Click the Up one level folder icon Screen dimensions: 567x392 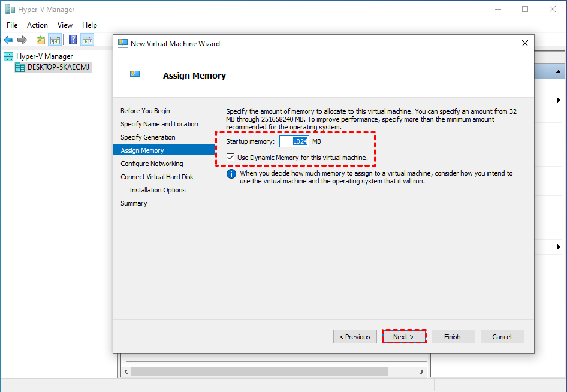point(41,40)
